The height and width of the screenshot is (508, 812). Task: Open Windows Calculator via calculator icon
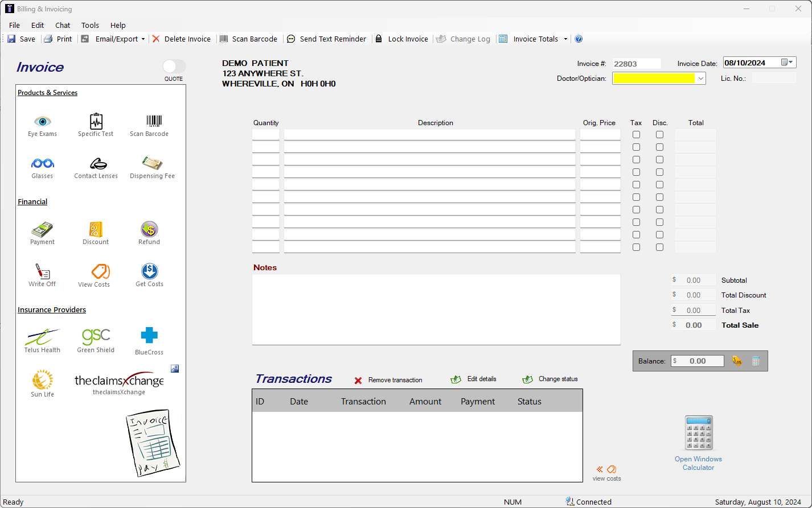tap(699, 433)
